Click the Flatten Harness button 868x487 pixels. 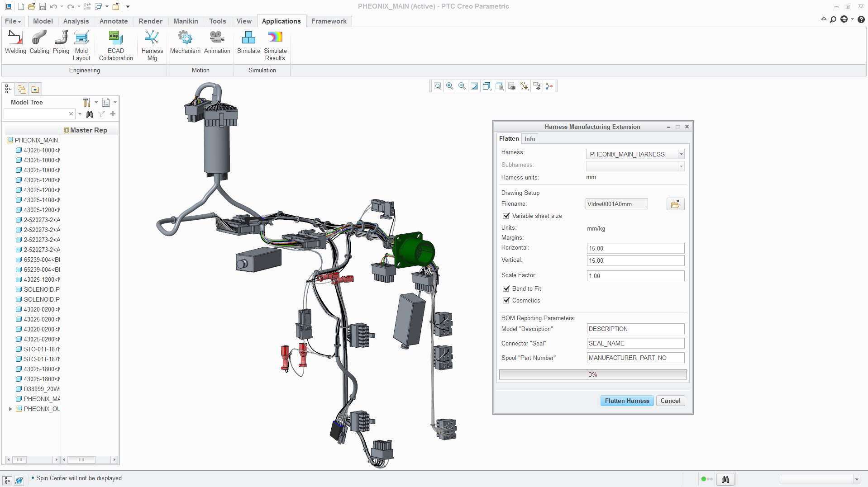pyautogui.click(x=627, y=401)
